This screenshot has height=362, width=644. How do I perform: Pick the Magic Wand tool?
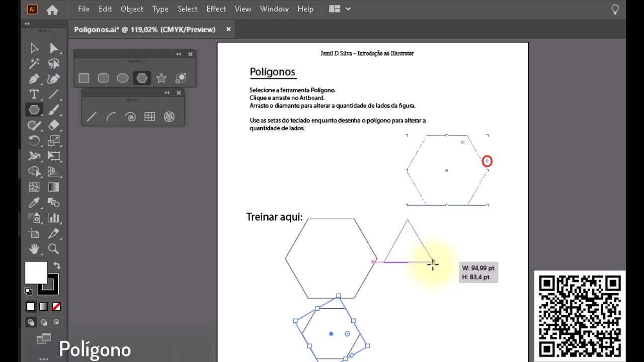[34, 63]
